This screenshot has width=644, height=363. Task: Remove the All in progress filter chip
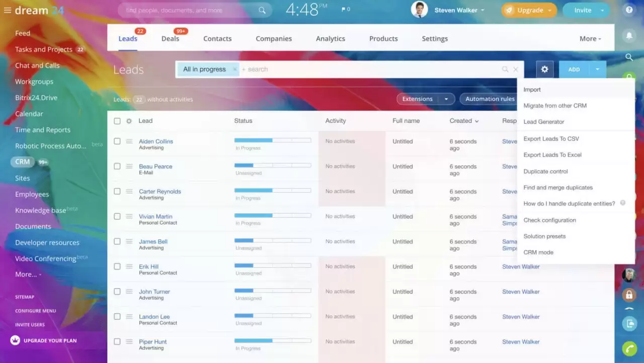[234, 69]
